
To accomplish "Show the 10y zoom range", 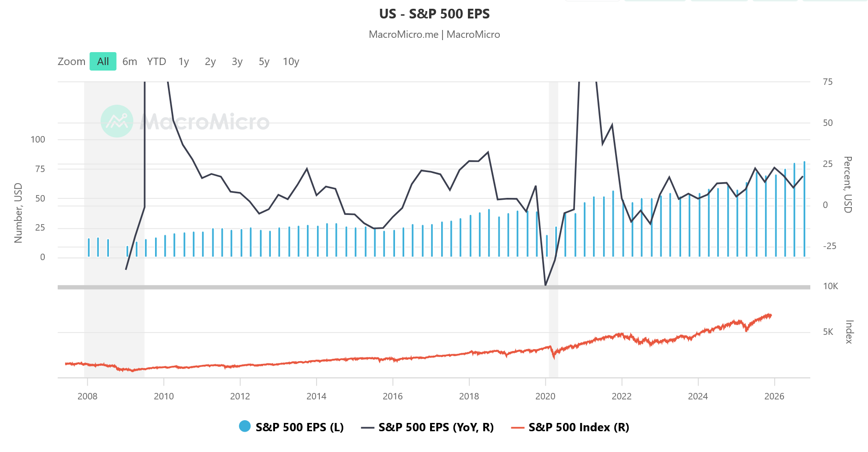I will (x=291, y=62).
